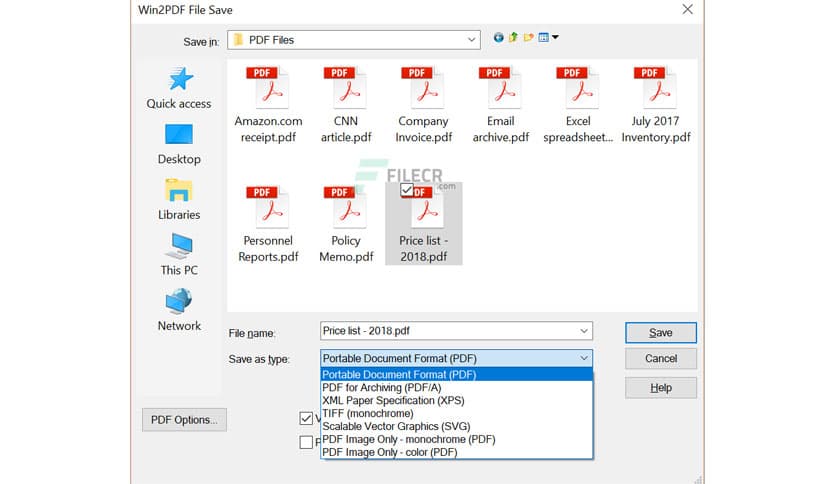Choose TIFF (monochrome) format
836x484 pixels.
[x=456, y=414]
